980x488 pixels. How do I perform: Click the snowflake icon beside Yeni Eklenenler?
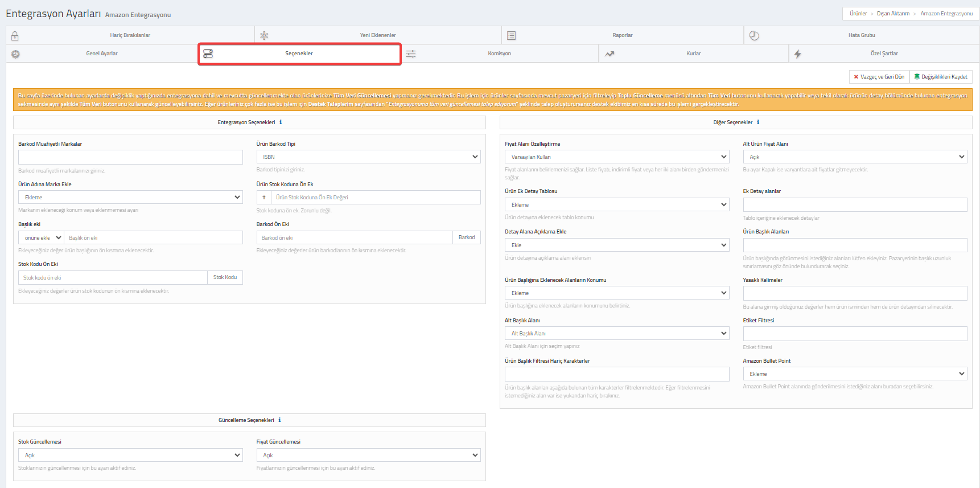264,35
